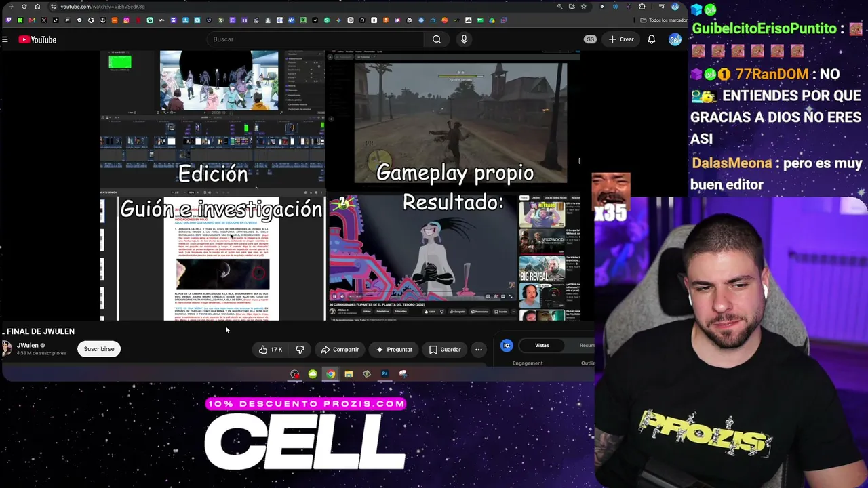This screenshot has height=488, width=868.
Task: Click chat username GuibelcitoErisoPuntito
Action: (764, 28)
